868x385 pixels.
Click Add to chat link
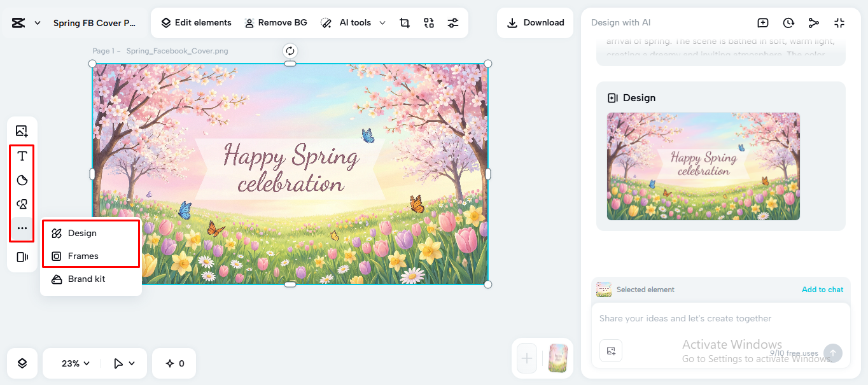(x=822, y=290)
